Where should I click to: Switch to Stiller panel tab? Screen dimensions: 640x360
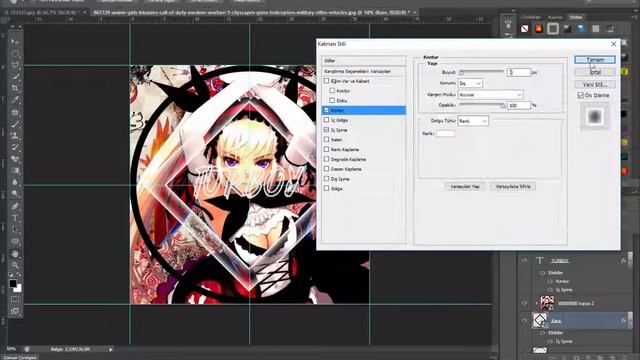tap(576, 17)
